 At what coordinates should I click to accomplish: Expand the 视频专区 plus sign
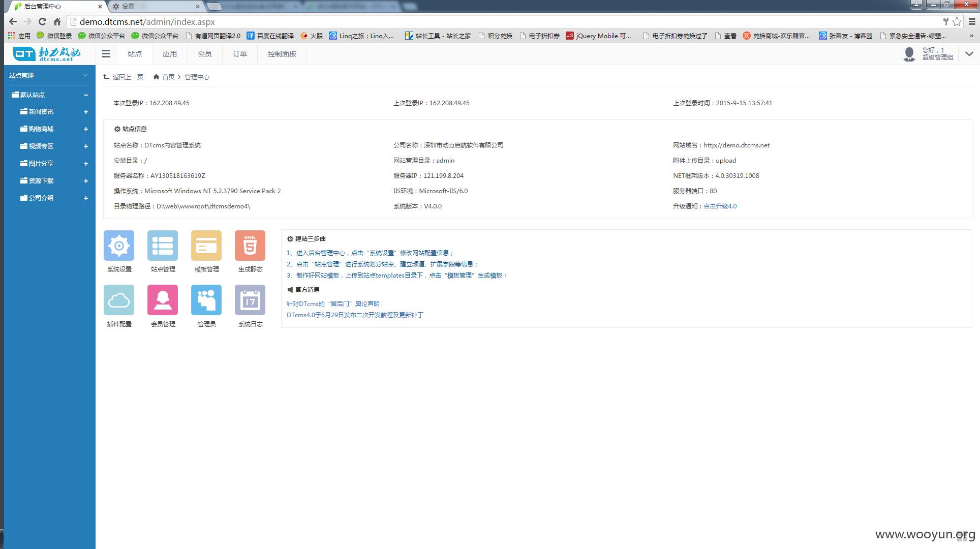pos(86,146)
